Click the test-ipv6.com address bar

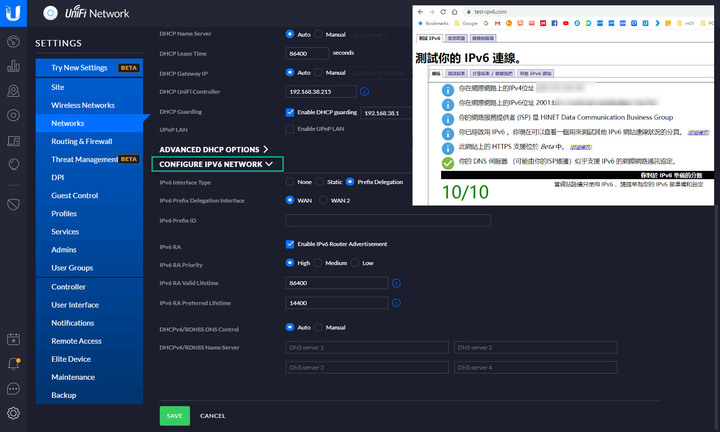coord(588,12)
